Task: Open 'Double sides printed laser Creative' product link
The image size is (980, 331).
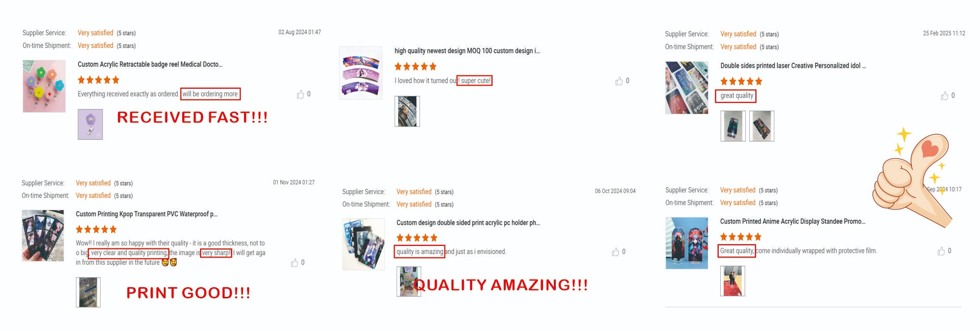Action: tap(793, 66)
